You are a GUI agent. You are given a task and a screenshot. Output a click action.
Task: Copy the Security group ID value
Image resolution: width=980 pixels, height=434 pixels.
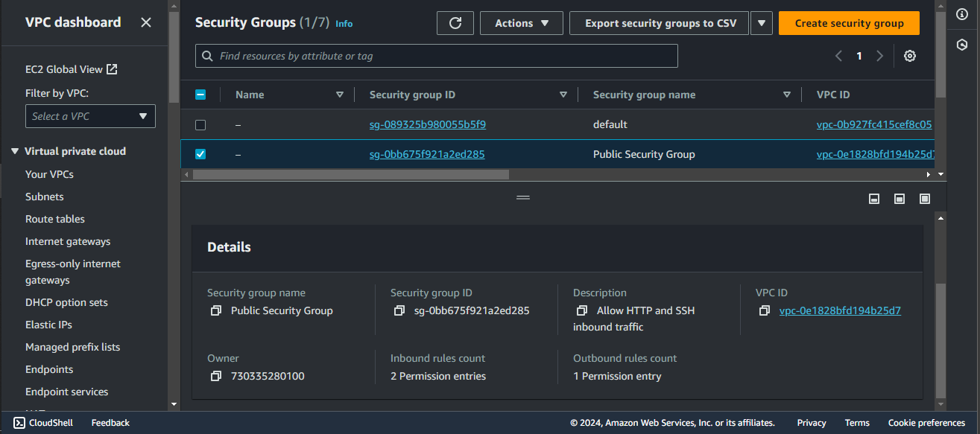(399, 310)
